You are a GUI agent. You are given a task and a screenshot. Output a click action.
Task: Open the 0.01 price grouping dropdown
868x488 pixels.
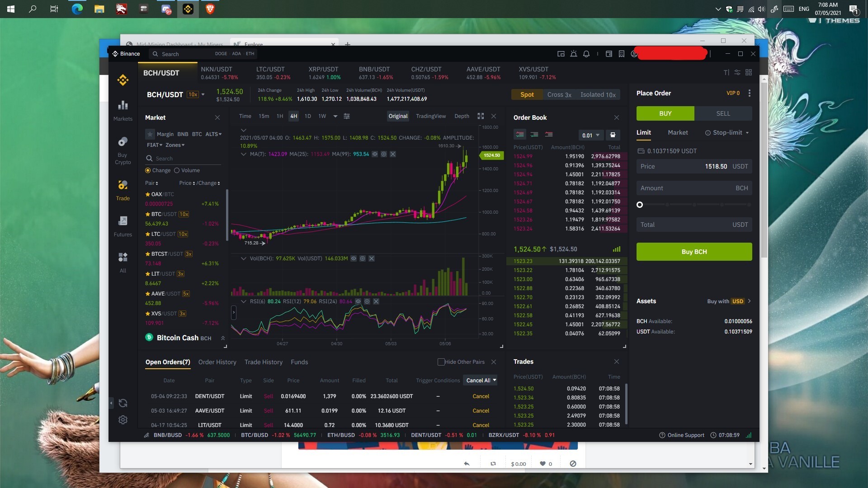(x=590, y=135)
